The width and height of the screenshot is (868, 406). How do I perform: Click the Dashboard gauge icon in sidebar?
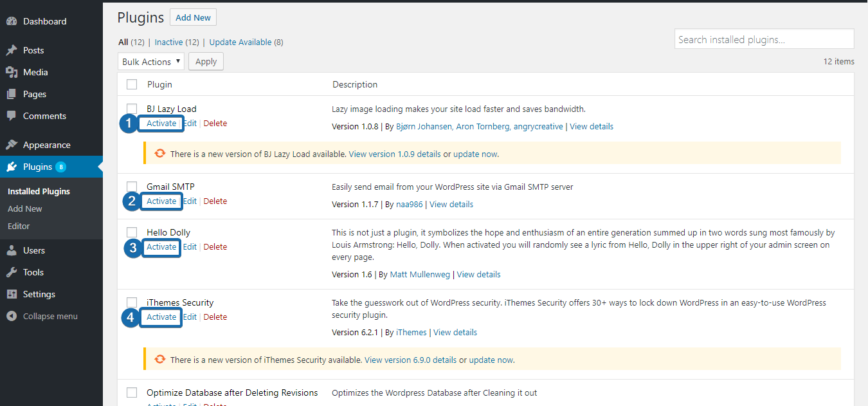coord(12,21)
